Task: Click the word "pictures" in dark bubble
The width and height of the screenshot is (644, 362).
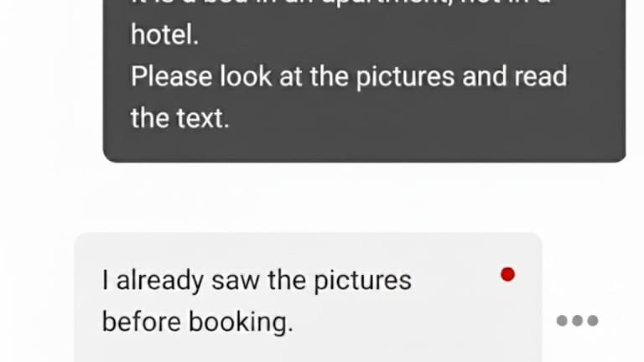Action: pyautogui.click(x=405, y=78)
